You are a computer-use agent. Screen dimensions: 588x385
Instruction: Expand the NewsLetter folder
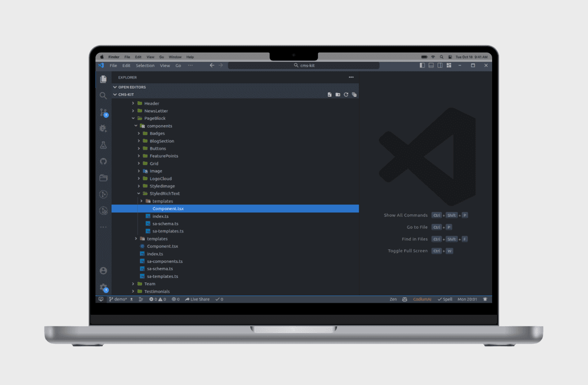(235, 111)
